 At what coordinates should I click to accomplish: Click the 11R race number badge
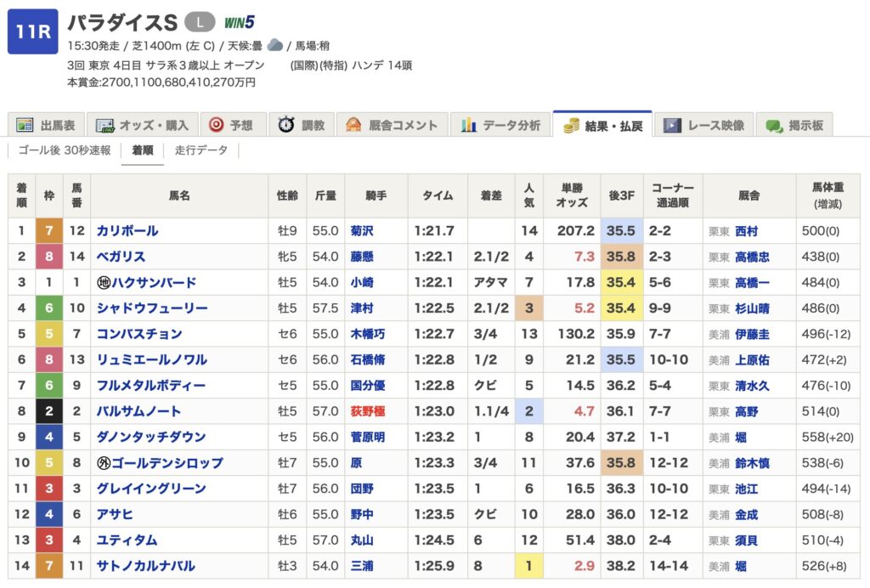tap(33, 31)
